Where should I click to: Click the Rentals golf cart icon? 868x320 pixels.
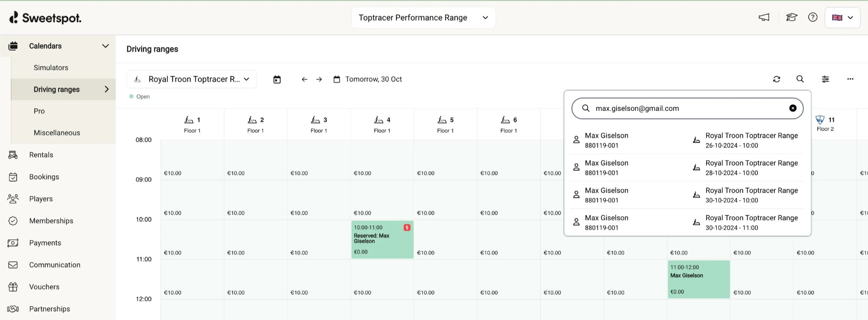click(x=13, y=155)
